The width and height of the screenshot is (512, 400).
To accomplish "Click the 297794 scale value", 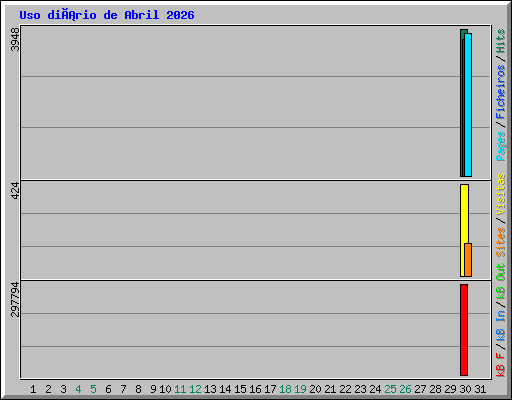I will (15, 299).
